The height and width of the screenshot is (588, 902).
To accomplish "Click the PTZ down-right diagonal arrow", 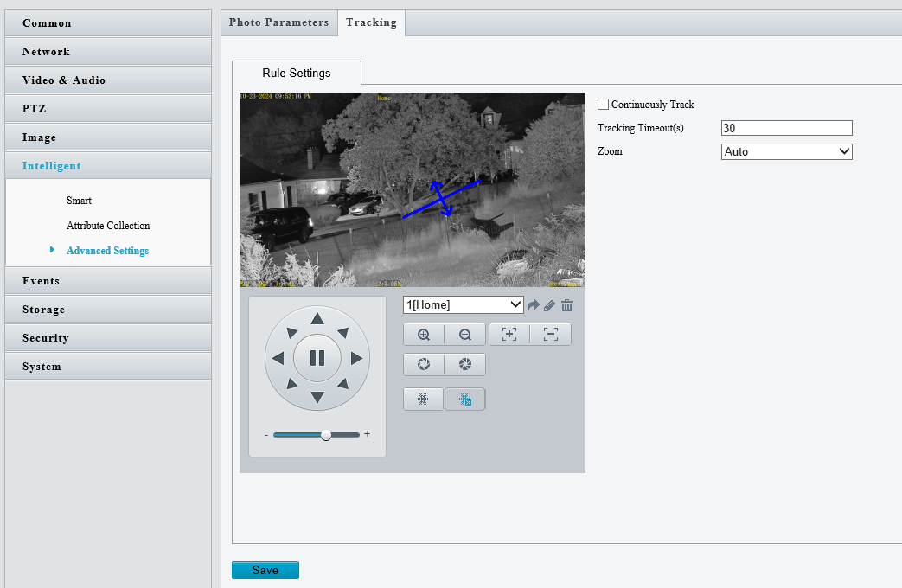I will [x=343, y=384].
